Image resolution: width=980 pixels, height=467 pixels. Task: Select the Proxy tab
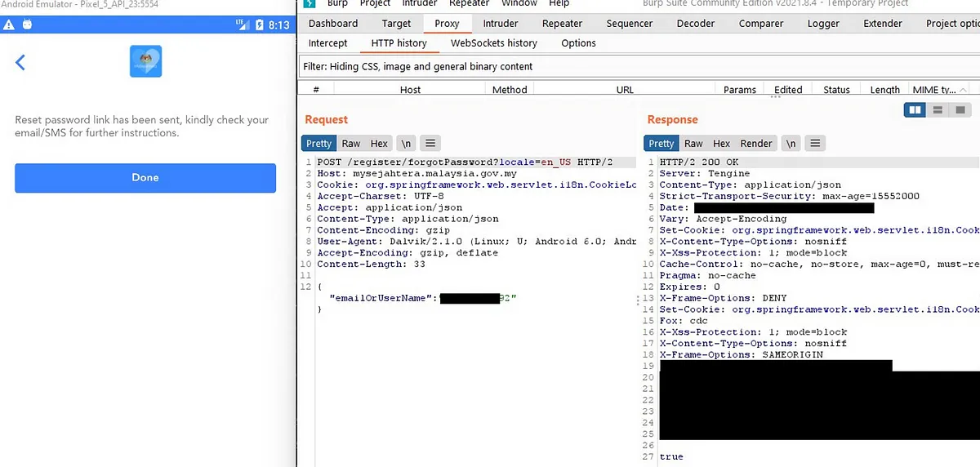(x=447, y=24)
